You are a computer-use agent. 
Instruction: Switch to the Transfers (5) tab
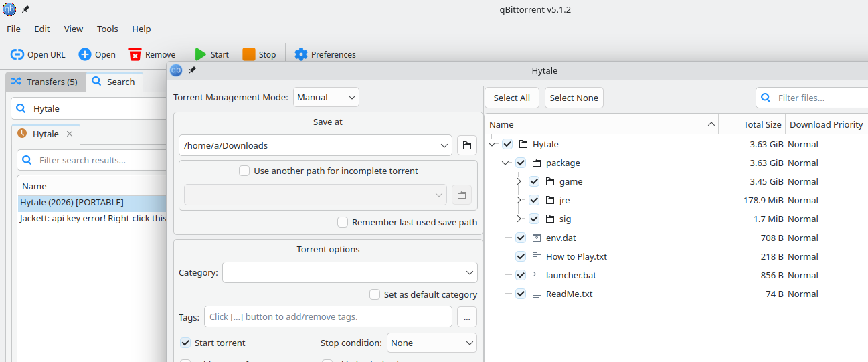[45, 82]
